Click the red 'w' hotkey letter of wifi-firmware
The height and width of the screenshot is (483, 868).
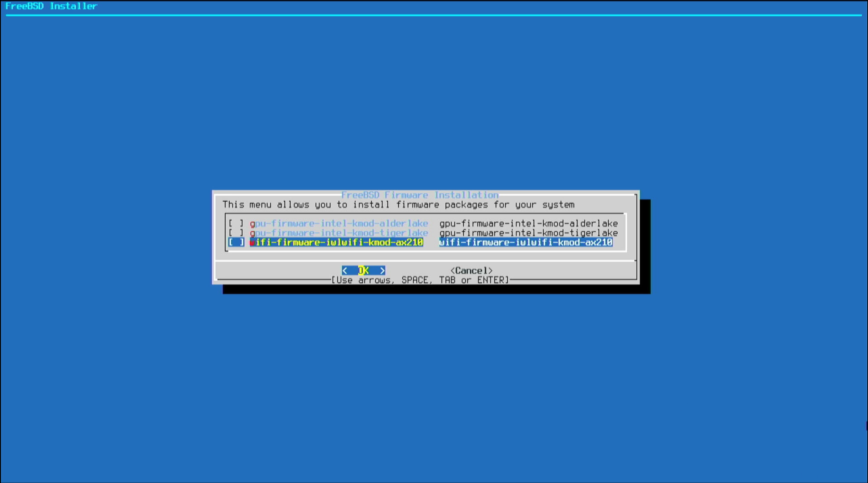[252, 242]
